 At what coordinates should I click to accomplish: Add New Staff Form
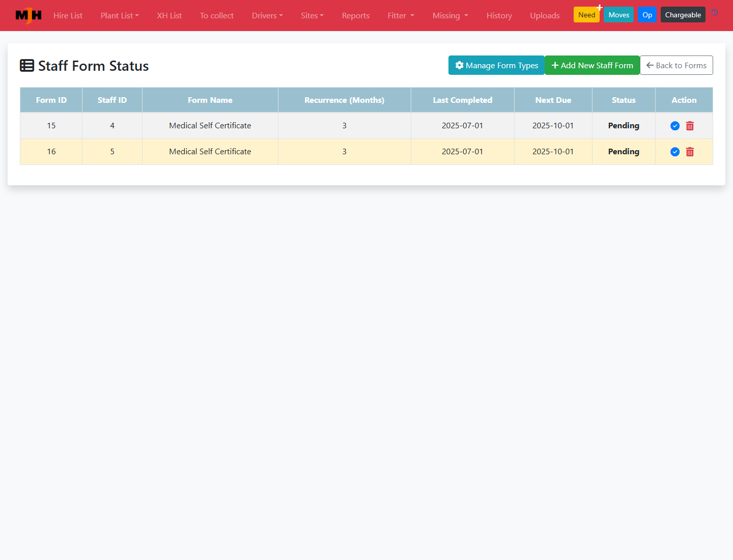[592, 65]
